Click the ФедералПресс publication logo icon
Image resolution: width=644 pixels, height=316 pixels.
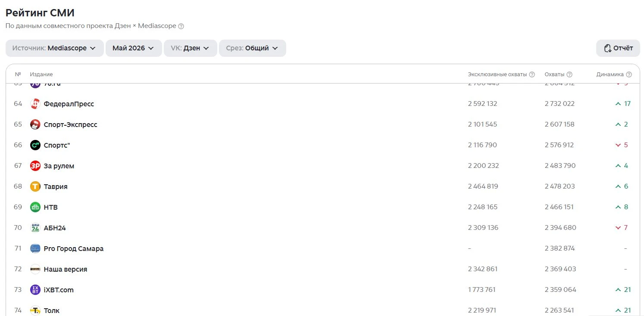[35, 104]
